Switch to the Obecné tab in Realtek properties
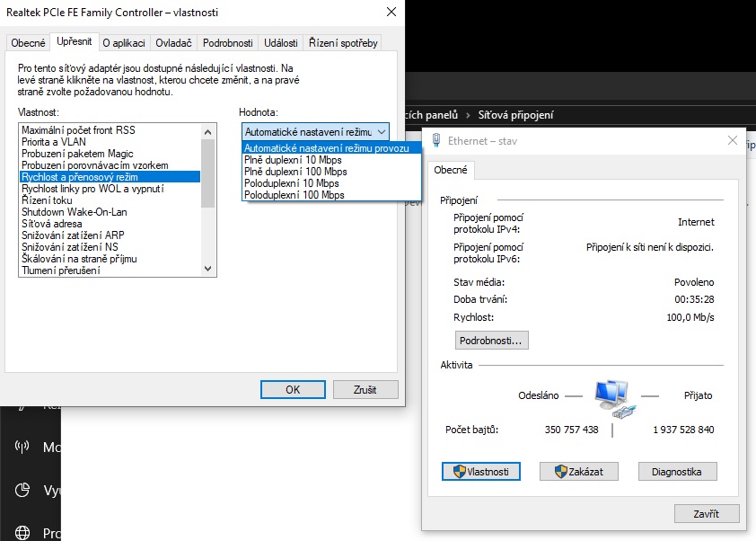The width and height of the screenshot is (756, 541). coord(28,43)
